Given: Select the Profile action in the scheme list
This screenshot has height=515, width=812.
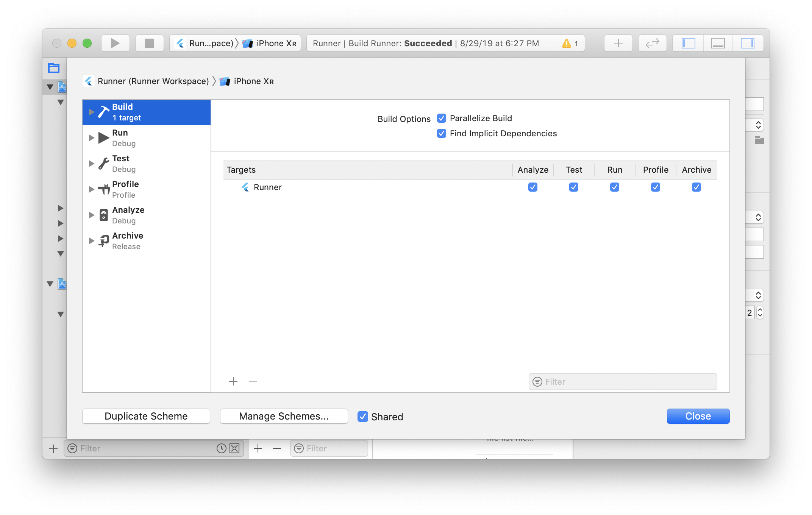Looking at the screenshot, I should (103, 189).
